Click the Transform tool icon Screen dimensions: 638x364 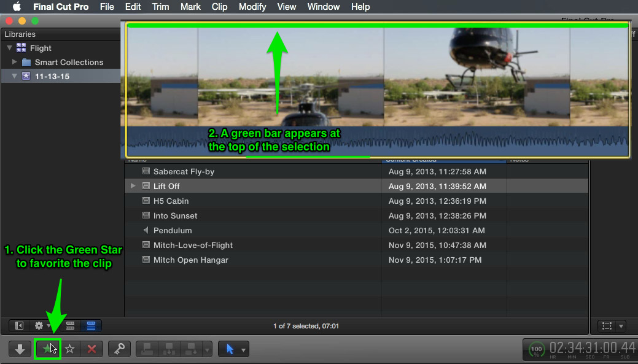pyautogui.click(x=607, y=326)
